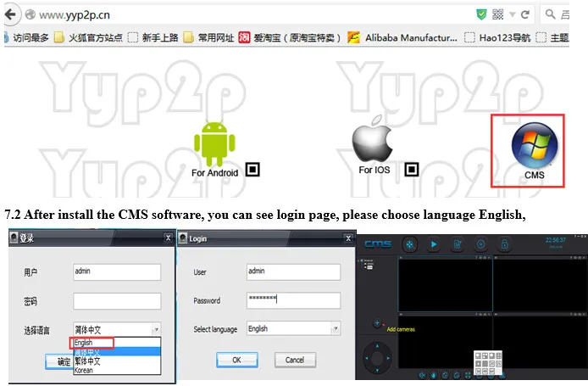Open the QR code icon in address bar
This screenshot has height=386, width=588.
(x=497, y=14)
